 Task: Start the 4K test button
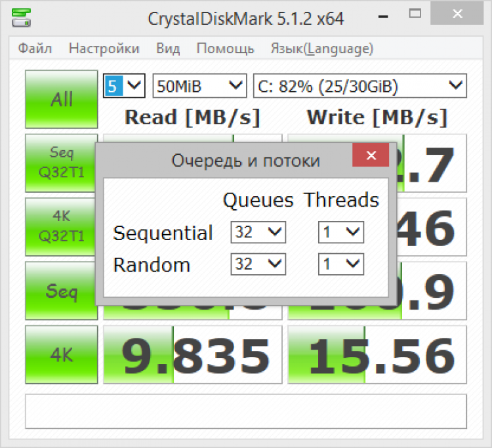point(62,354)
